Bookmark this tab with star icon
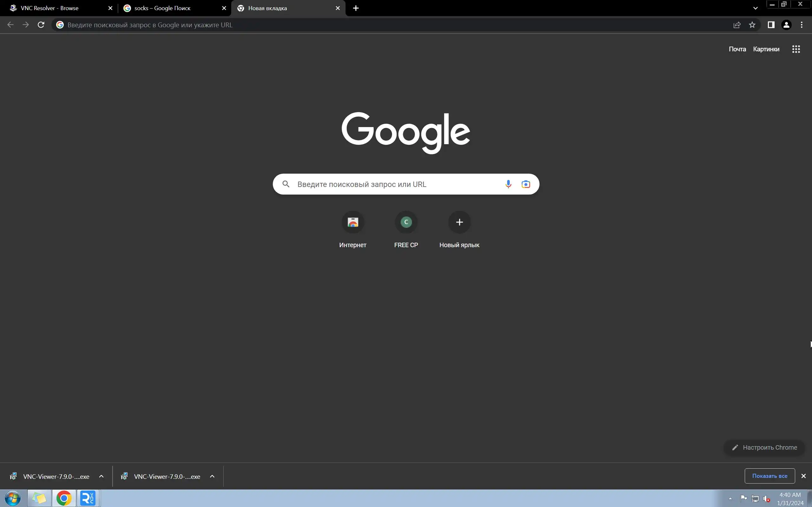The height and width of the screenshot is (507, 812). pos(752,25)
